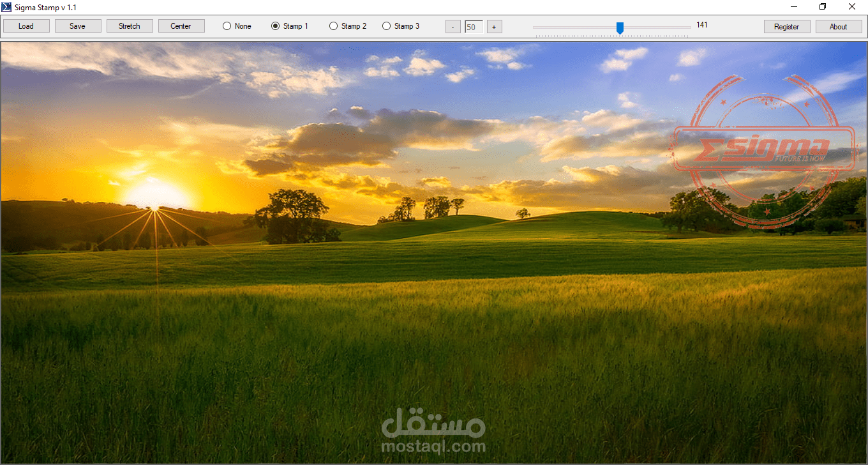868x465 pixels.
Task: Increase size with the plus button
Action: click(494, 27)
